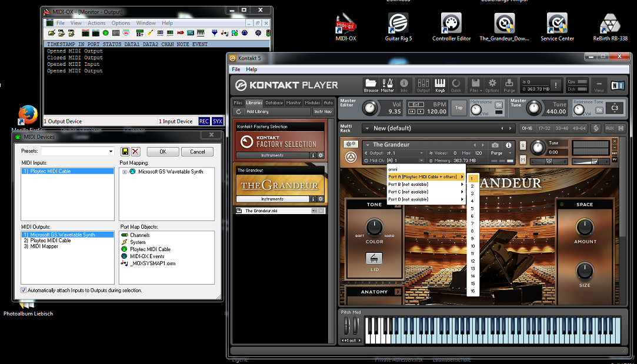Expand the Microsoft GS Wavetable Synth tree node
This screenshot has width=637, height=364.
tap(125, 172)
